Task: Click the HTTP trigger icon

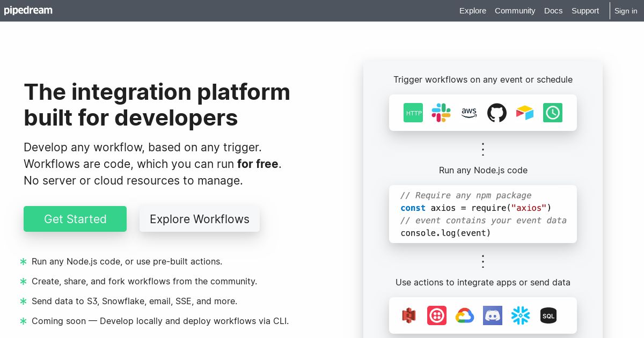Action: click(413, 113)
